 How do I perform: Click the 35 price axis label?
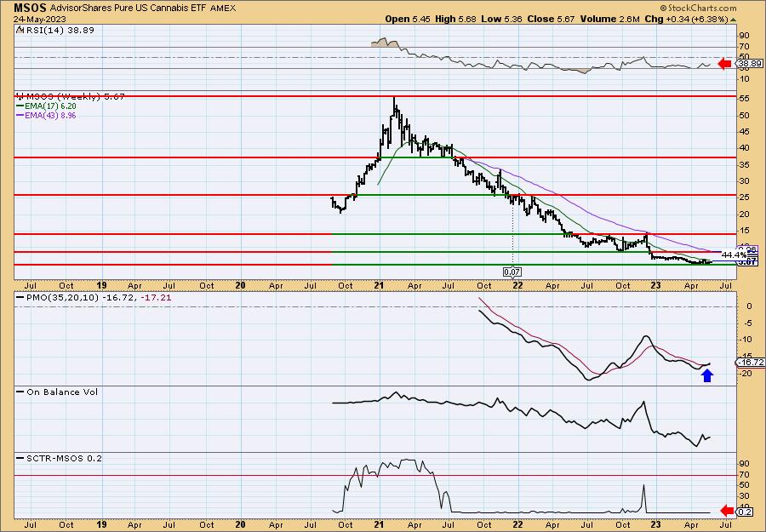pyautogui.click(x=745, y=164)
